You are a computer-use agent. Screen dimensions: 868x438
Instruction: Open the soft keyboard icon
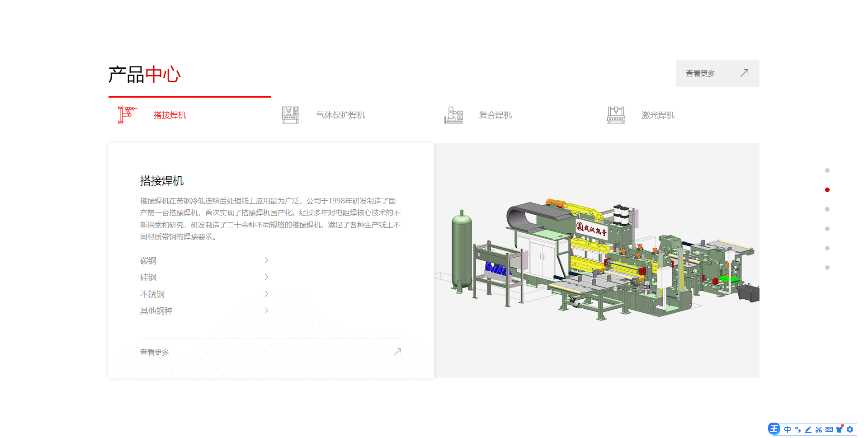click(x=829, y=429)
